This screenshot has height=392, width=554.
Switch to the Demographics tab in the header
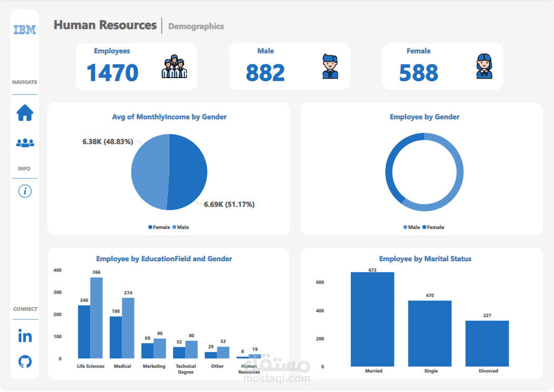(196, 26)
